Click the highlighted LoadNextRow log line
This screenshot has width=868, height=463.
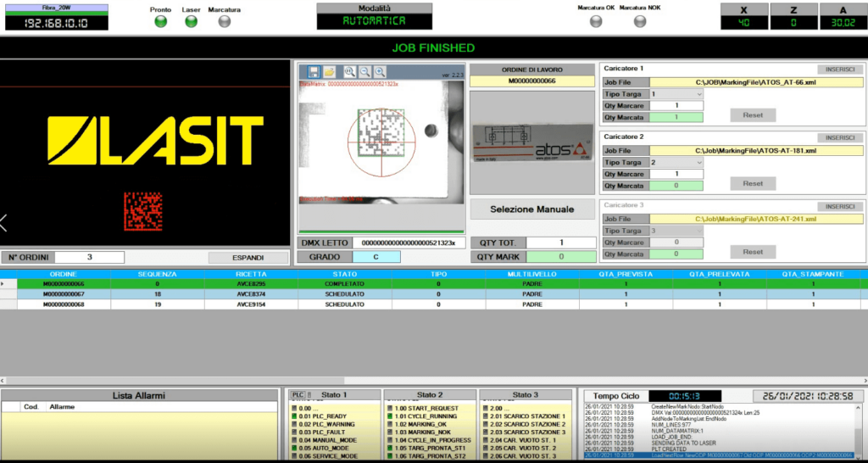(x=719, y=455)
